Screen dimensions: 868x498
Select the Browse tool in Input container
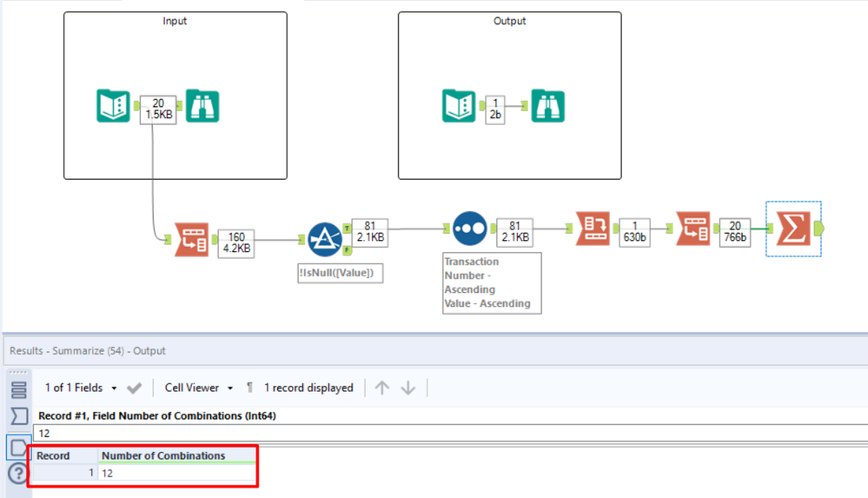click(202, 105)
